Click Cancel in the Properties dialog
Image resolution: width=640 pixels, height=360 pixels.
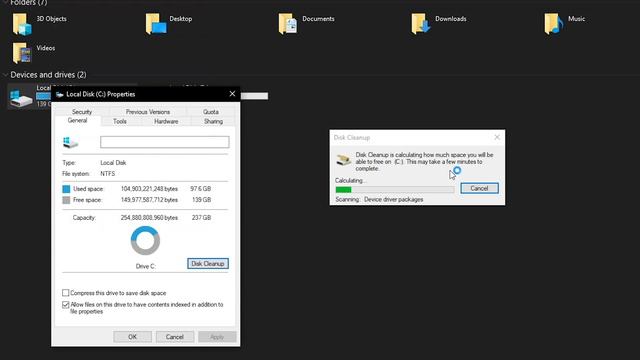[x=175, y=337]
